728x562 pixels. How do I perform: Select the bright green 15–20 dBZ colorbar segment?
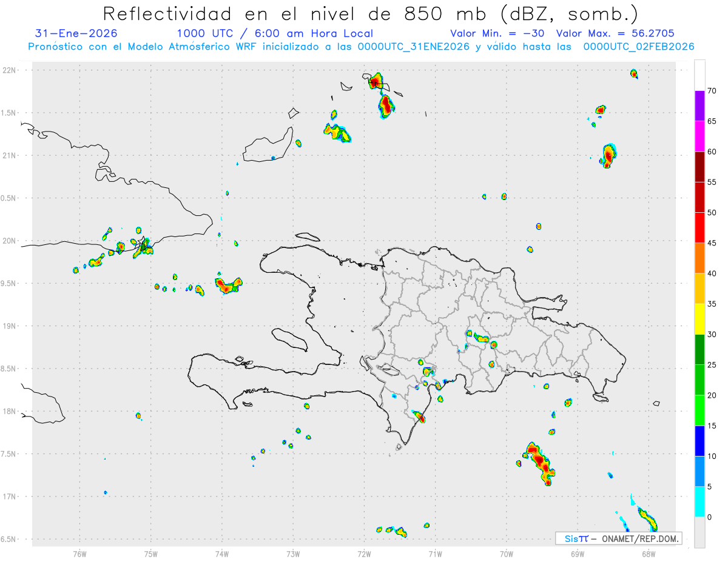(699, 410)
